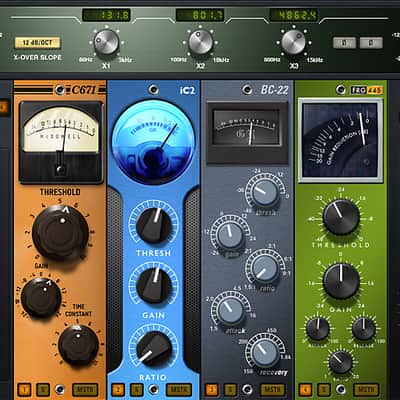This screenshot has width=400, height=400.
Task: Click the BC-22 thresh knob
Action: coord(265,193)
